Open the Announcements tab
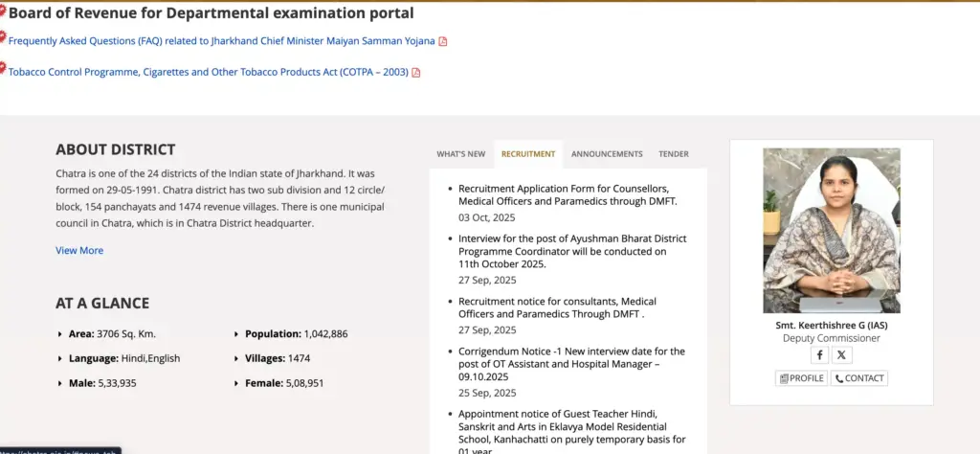Image resolution: width=980 pixels, height=454 pixels. 607,154
